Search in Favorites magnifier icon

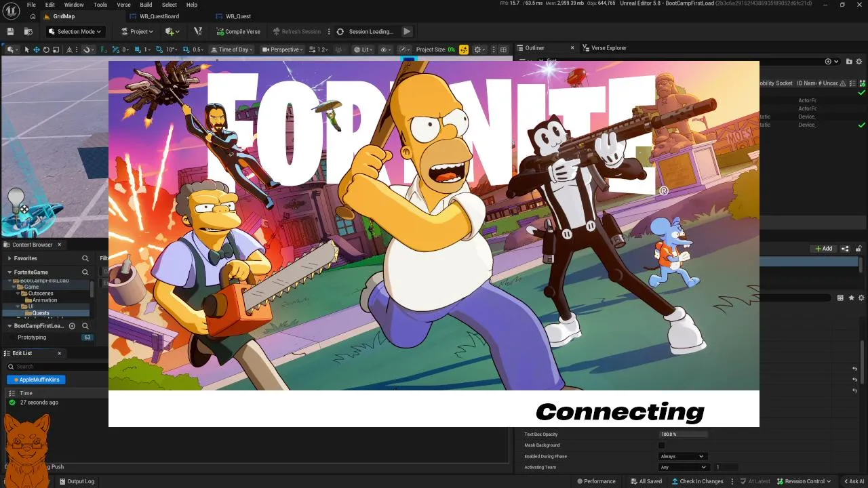[85, 258]
